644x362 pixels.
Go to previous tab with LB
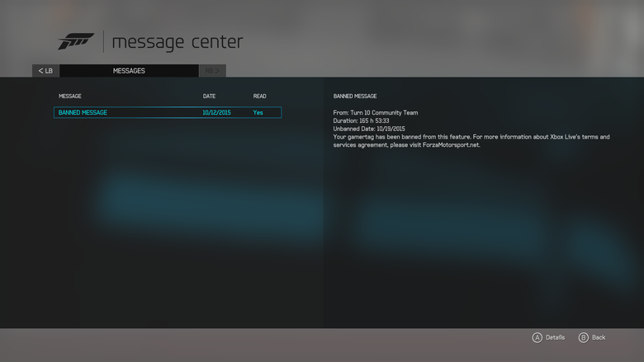[45, 71]
